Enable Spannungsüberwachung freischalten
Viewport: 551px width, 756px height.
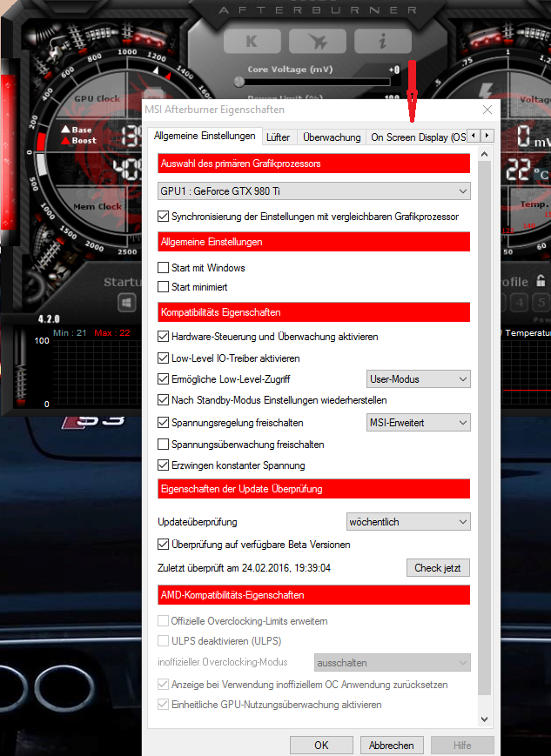tap(163, 444)
